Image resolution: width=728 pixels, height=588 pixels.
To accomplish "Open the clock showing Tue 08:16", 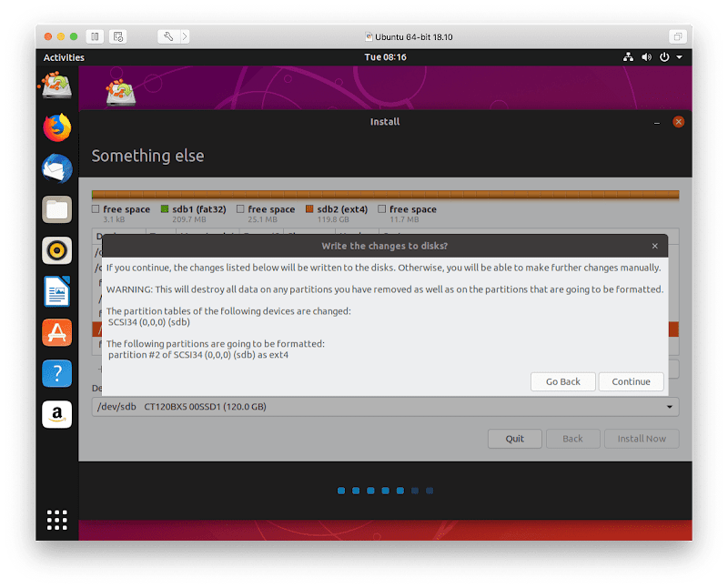I will click(385, 57).
